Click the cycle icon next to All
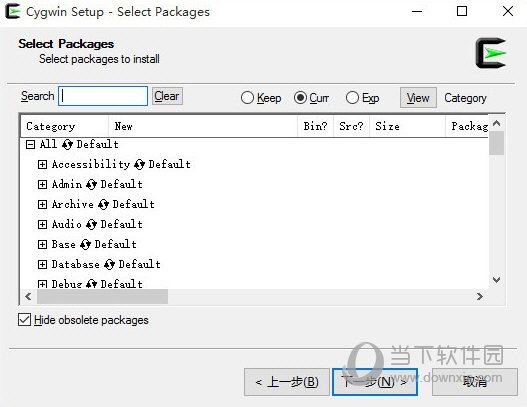Image resolution: width=527 pixels, height=407 pixels. (67, 145)
